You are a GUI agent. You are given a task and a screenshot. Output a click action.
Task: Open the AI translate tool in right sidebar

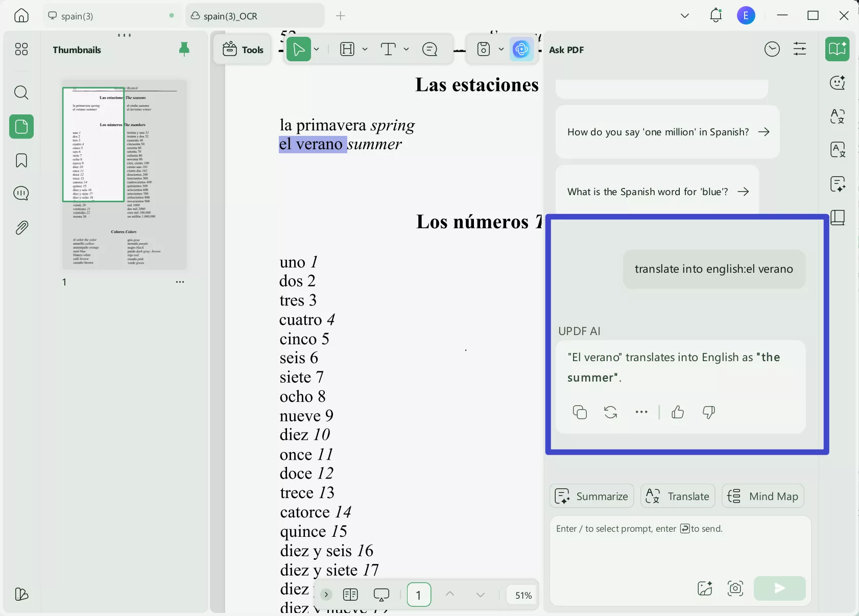pyautogui.click(x=837, y=116)
